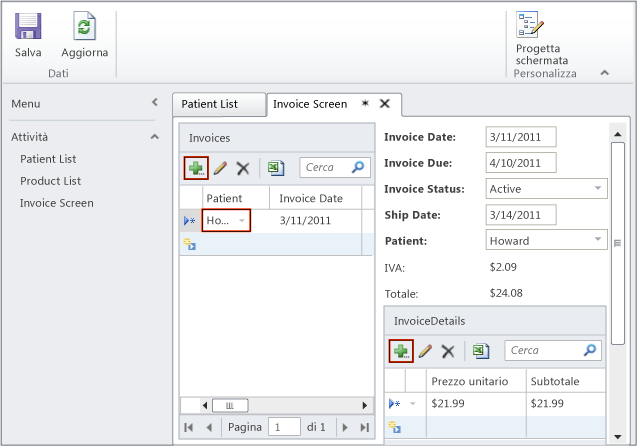Click the Aggiorna refresh icon
This screenshot has height=446, width=637.
(x=84, y=26)
